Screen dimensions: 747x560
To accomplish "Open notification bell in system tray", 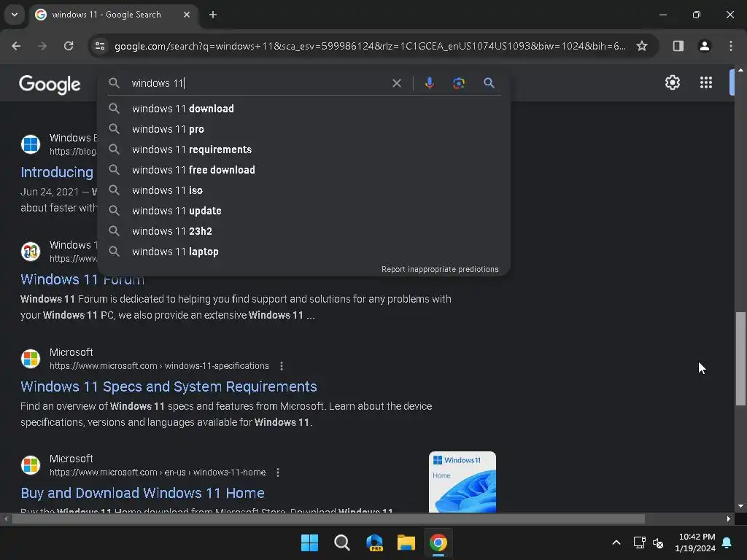I will pyautogui.click(x=727, y=542).
